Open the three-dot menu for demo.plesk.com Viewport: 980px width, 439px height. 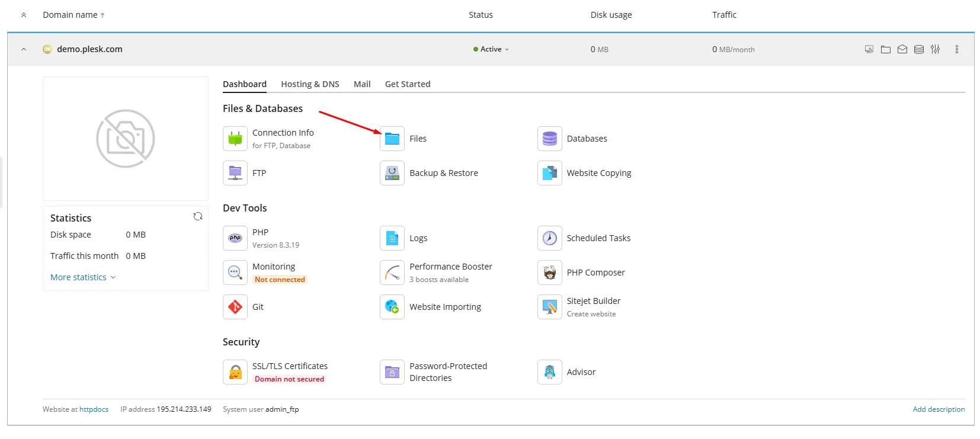click(956, 49)
